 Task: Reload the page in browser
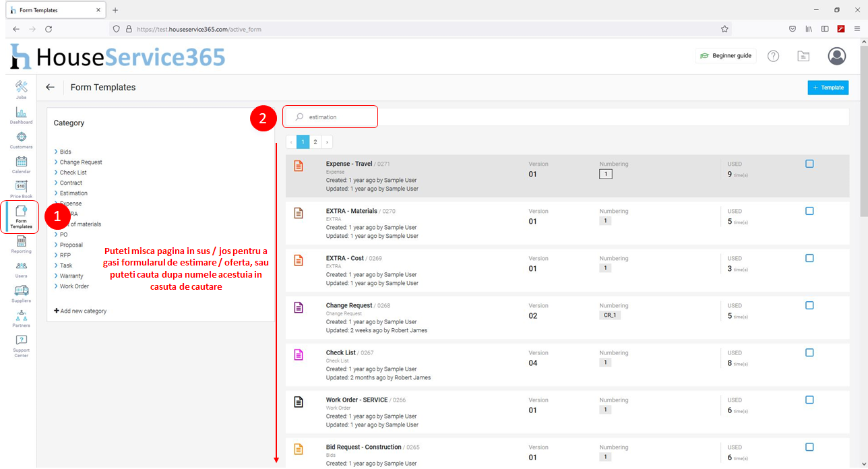pyautogui.click(x=49, y=29)
